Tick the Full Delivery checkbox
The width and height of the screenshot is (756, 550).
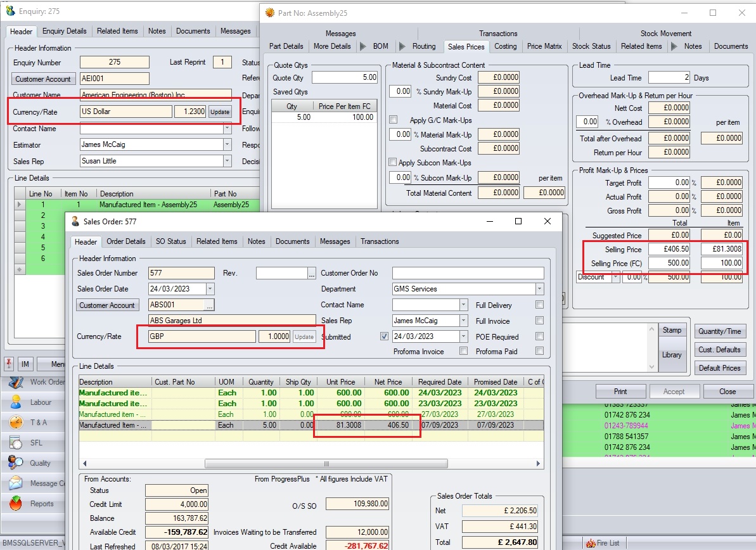pos(539,305)
